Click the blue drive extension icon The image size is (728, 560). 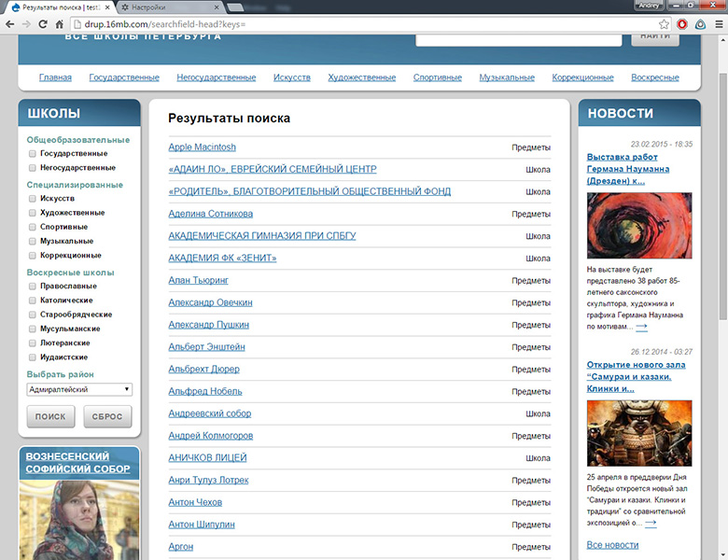(x=700, y=24)
